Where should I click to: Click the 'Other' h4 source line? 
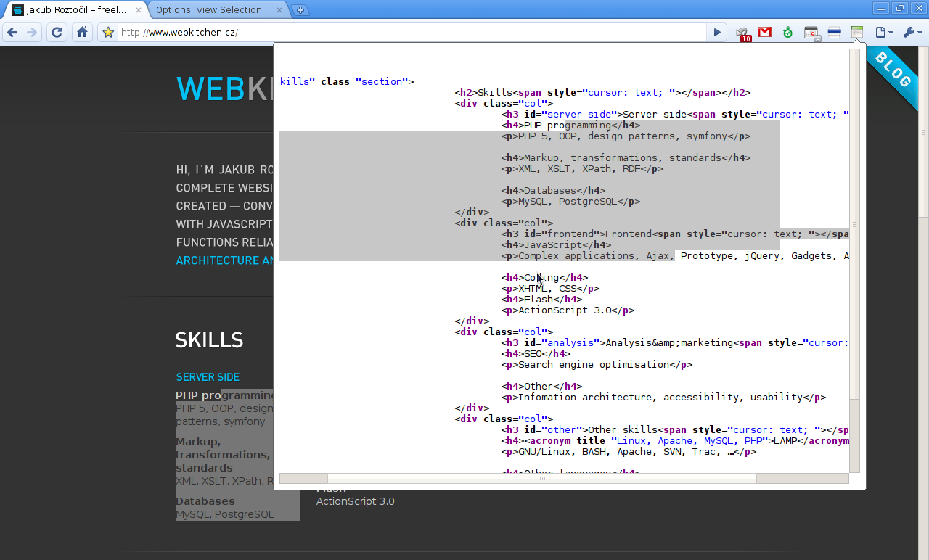pyautogui.click(x=541, y=386)
